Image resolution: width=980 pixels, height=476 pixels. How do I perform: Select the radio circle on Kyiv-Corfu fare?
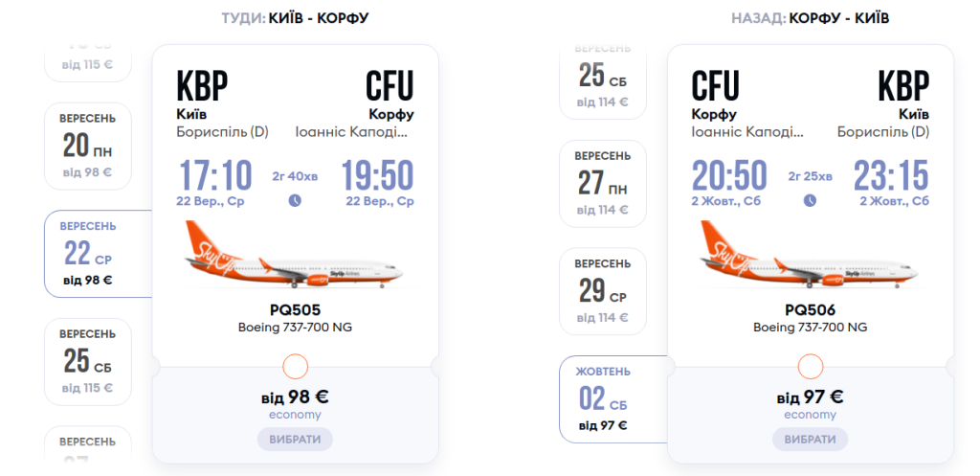tap(296, 366)
